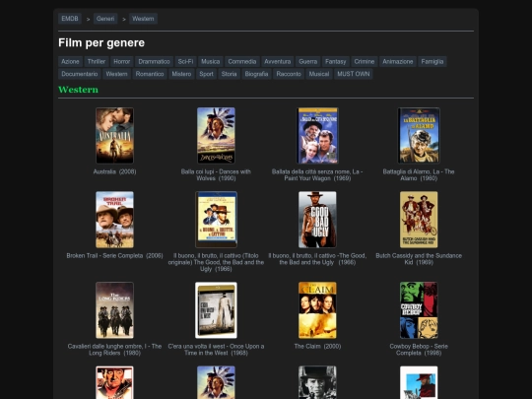Click Cavalieri dalle lunghe ombre title
The width and height of the screenshot is (532, 399).
pos(114,350)
